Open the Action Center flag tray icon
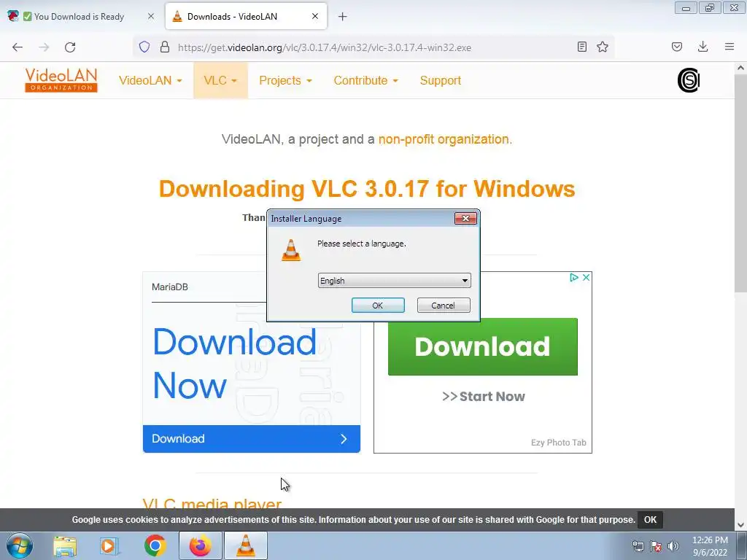Image resolution: width=747 pixels, height=560 pixels. [656, 546]
